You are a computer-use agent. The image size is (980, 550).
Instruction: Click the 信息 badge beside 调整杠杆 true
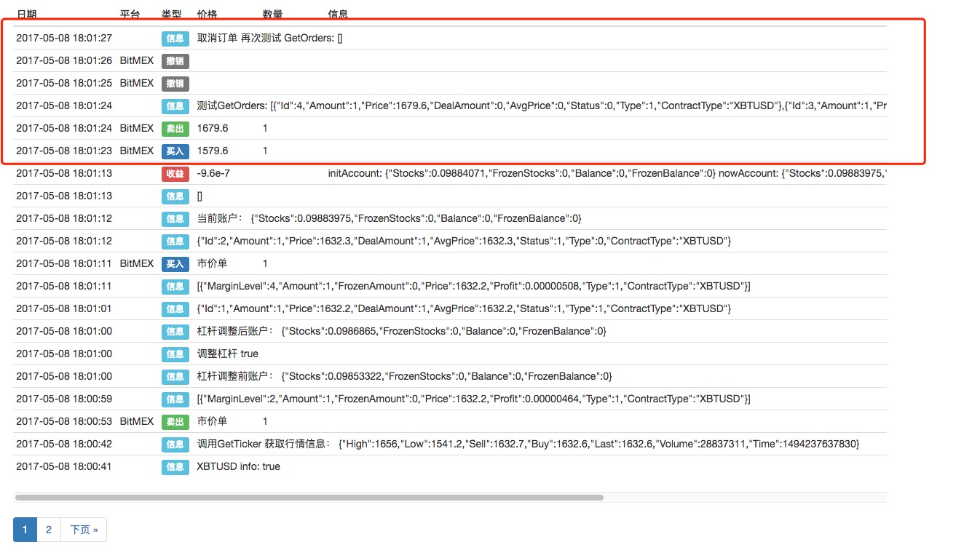[x=175, y=354]
